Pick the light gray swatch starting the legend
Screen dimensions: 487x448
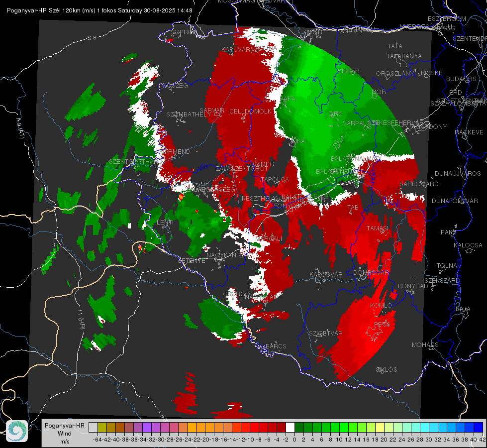(x=93, y=427)
